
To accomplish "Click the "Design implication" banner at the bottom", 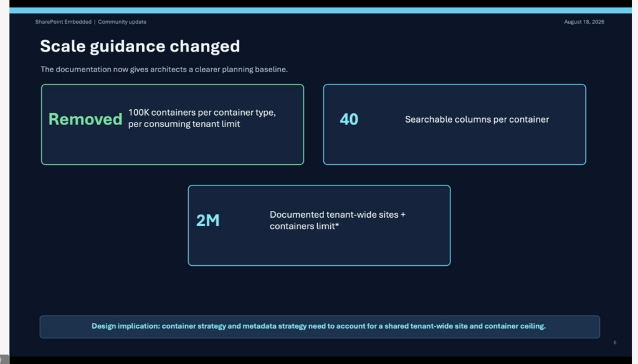I will [320, 327].
